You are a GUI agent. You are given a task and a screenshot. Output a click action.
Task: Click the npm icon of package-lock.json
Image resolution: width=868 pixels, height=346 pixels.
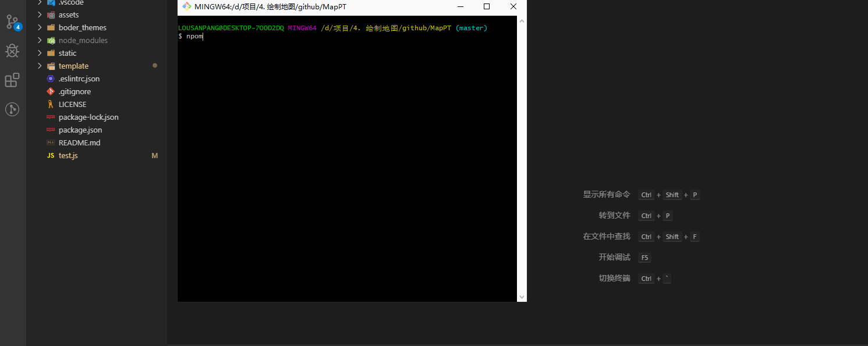pos(51,117)
